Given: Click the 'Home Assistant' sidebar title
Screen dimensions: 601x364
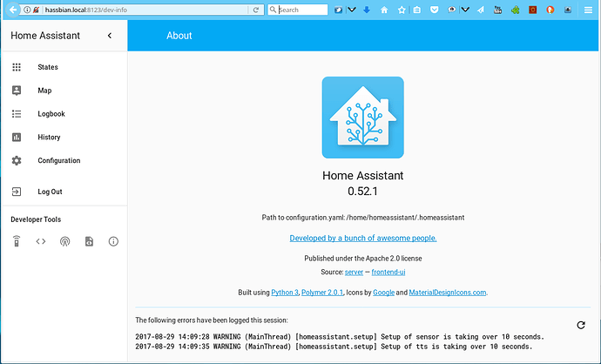Looking at the screenshot, I should [45, 36].
